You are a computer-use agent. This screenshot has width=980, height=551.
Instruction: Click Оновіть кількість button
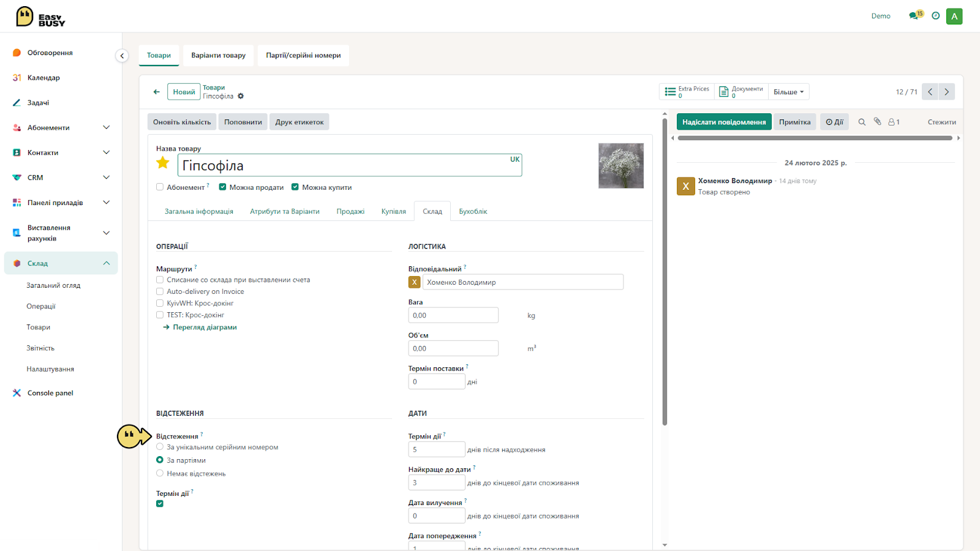coord(182,122)
